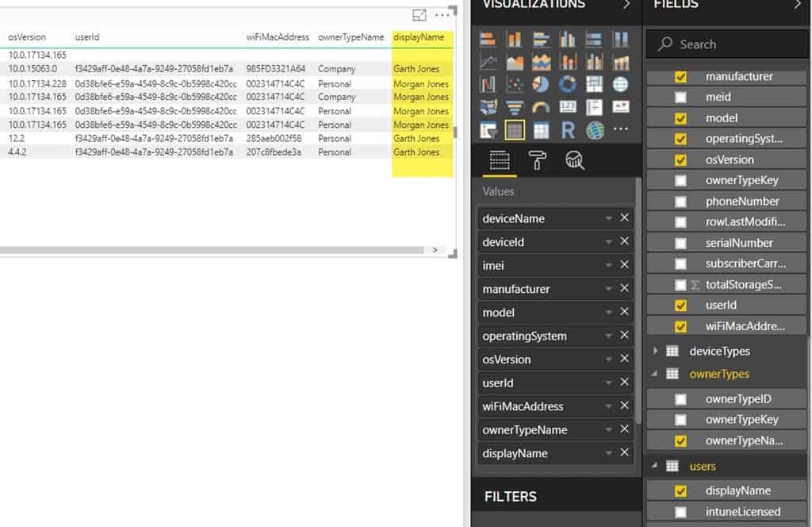Remove deviceId from Values
The width and height of the screenshot is (812, 527).
click(625, 241)
